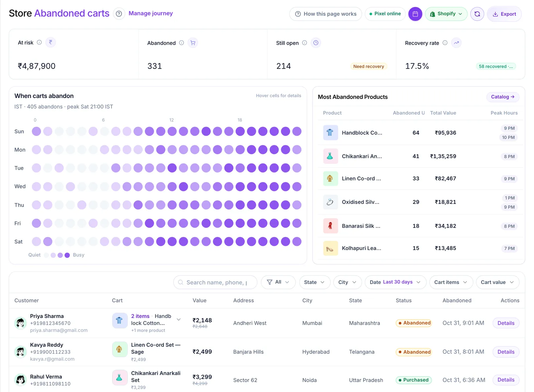
Task: Open the All filter dropdown
Action: point(278,282)
